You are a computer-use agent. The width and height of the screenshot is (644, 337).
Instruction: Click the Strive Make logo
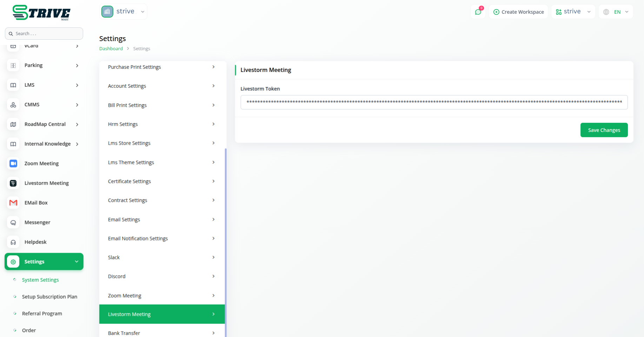(x=41, y=13)
